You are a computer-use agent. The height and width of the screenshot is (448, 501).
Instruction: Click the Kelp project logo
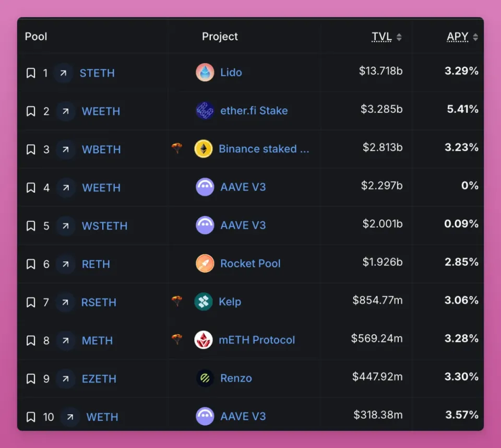click(x=204, y=302)
